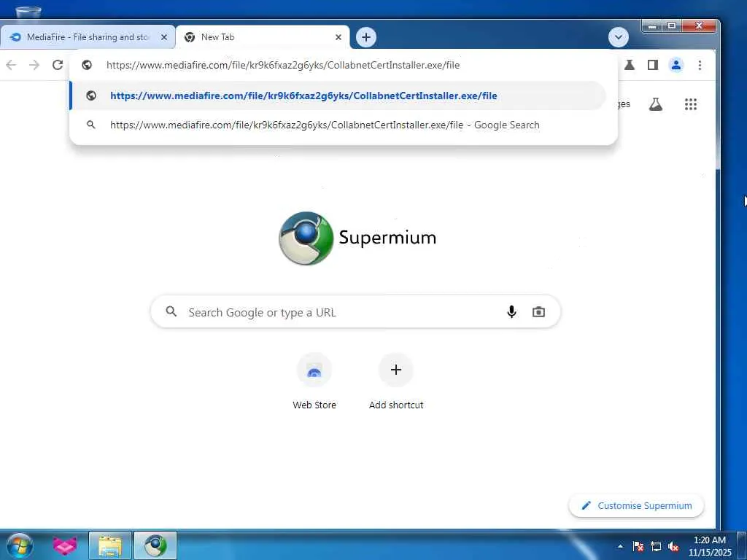Open the pink fox app on taskbar

click(x=65, y=545)
